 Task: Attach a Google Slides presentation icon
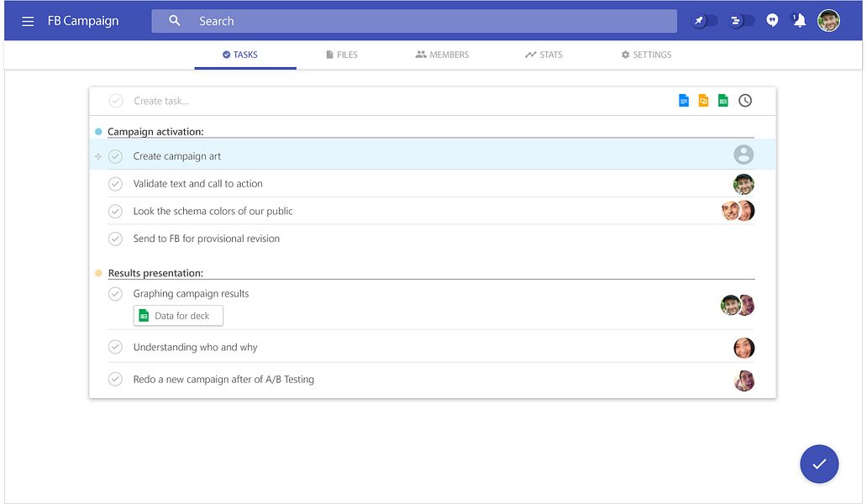703,101
